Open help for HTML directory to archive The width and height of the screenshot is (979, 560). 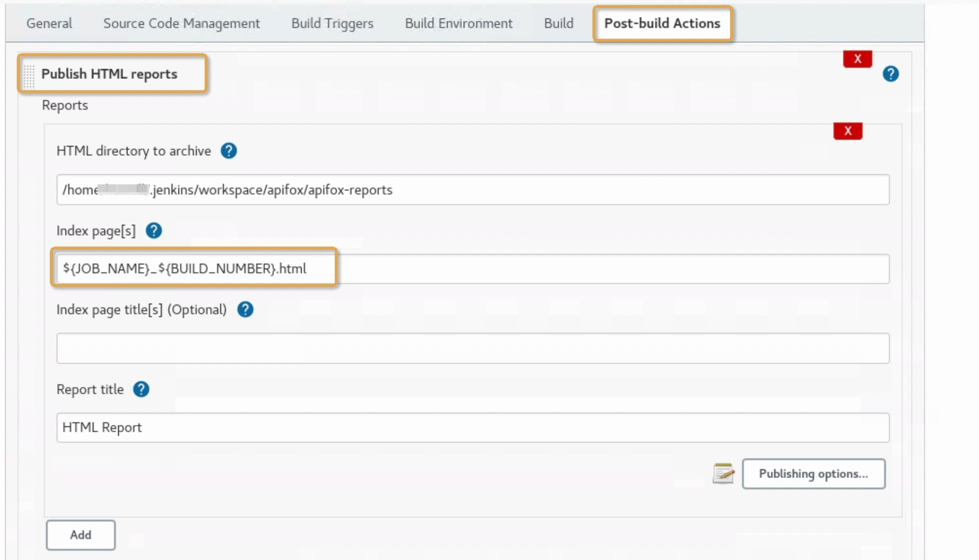pos(229,151)
